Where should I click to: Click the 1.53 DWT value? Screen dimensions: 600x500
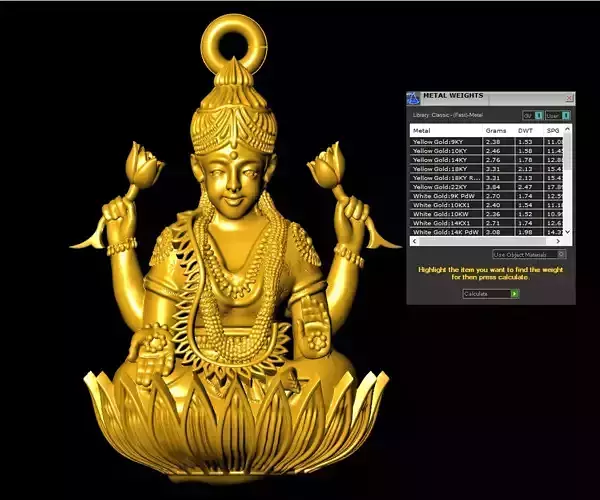pyautogui.click(x=525, y=142)
